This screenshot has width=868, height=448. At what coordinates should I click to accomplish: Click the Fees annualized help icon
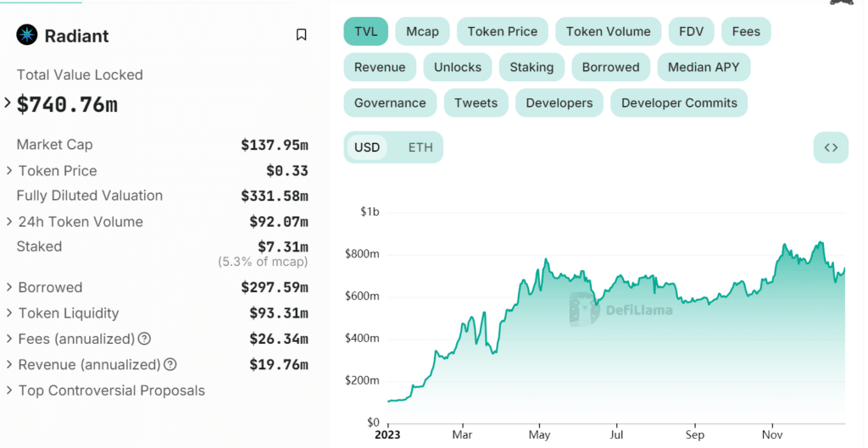(144, 339)
